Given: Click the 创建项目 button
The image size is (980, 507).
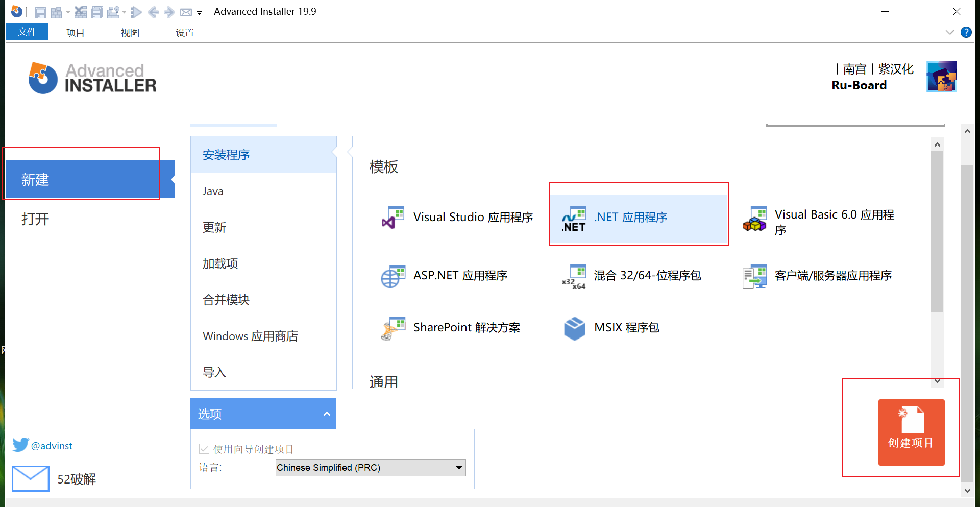Looking at the screenshot, I should (x=911, y=432).
